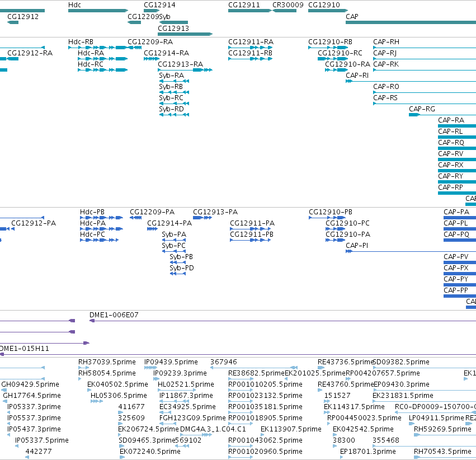Select transcript Syb-RA

(175, 81)
